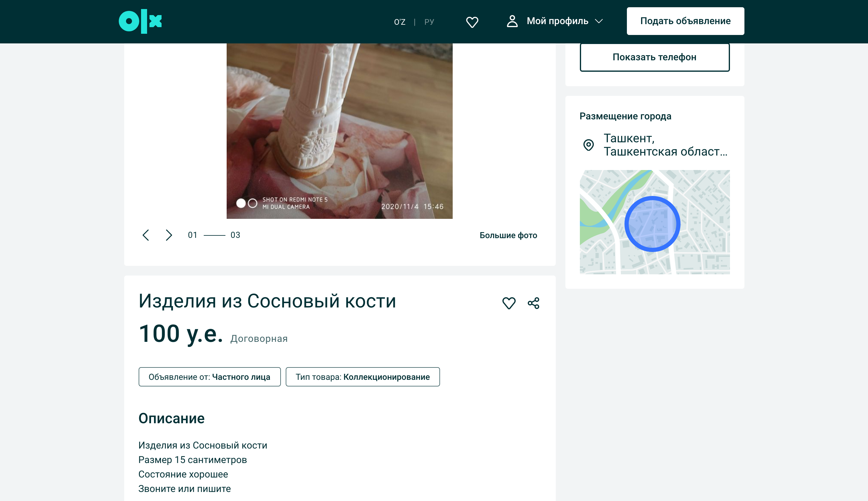Switch language to O'Z
This screenshot has height=501, width=868.
[x=399, y=22]
